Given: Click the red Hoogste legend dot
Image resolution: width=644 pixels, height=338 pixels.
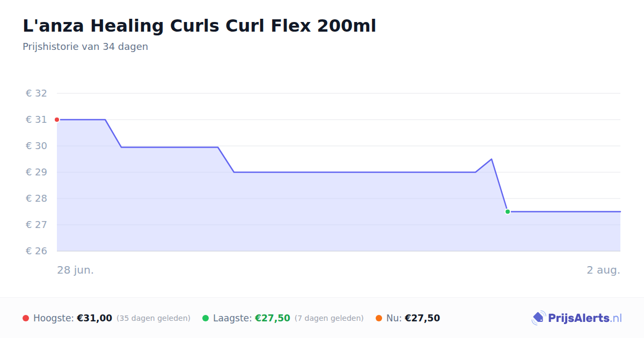Looking at the screenshot, I should click(x=26, y=318).
